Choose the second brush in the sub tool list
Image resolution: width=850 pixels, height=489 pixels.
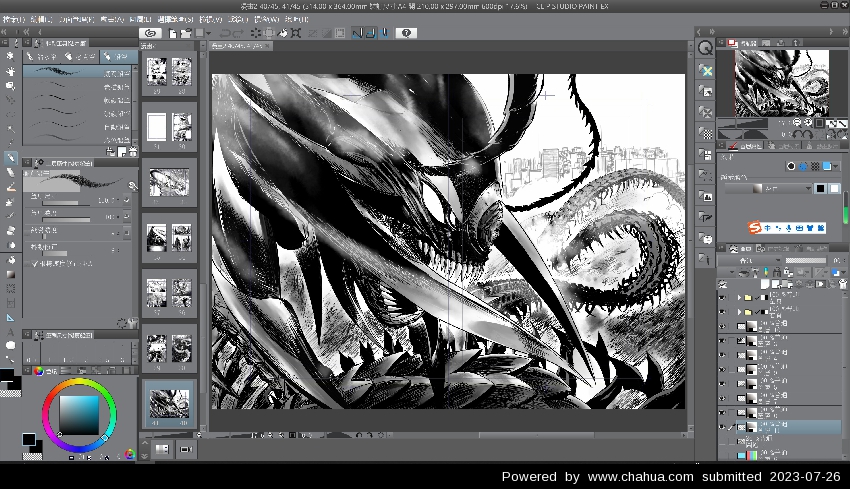[x=77, y=86]
